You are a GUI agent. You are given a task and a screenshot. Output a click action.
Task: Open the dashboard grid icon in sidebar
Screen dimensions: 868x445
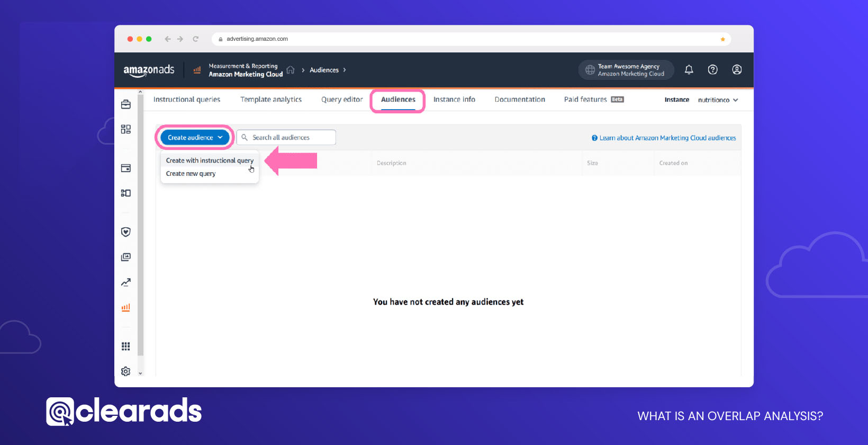click(x=125, y=129)
